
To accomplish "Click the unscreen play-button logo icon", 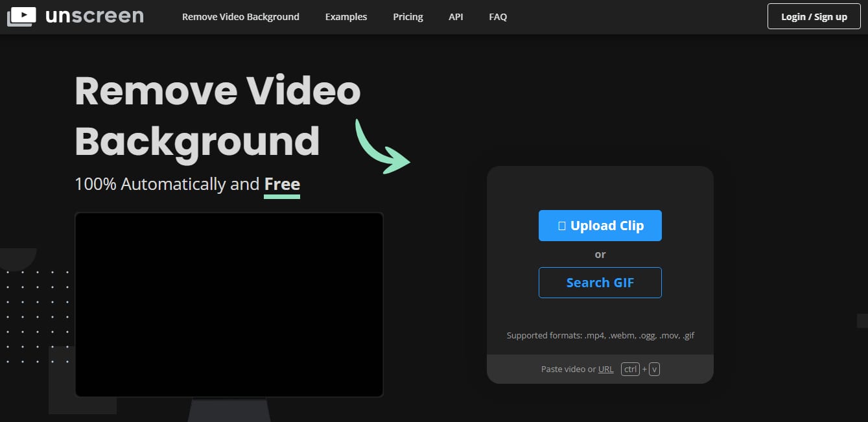I will pos(21,16).
